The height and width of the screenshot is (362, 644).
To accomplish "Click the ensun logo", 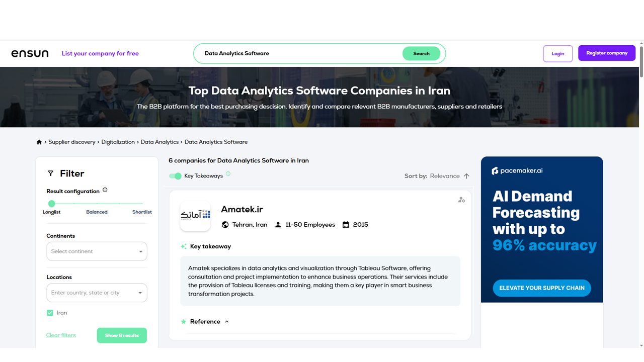I will (30, 53).
